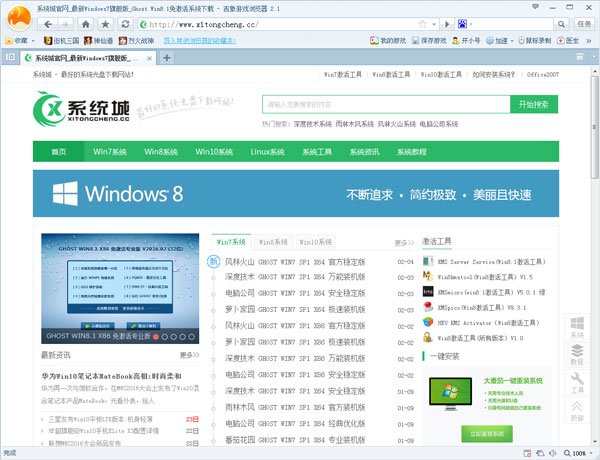600x460 pixels.
Task: Open the 任务 button at toolbar right
Action: click(x=584, y=24)
